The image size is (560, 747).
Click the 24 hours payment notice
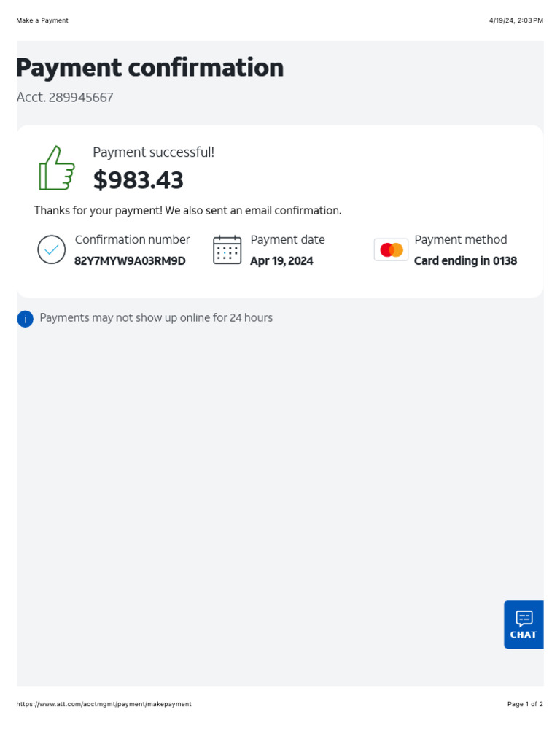point(156,318)
